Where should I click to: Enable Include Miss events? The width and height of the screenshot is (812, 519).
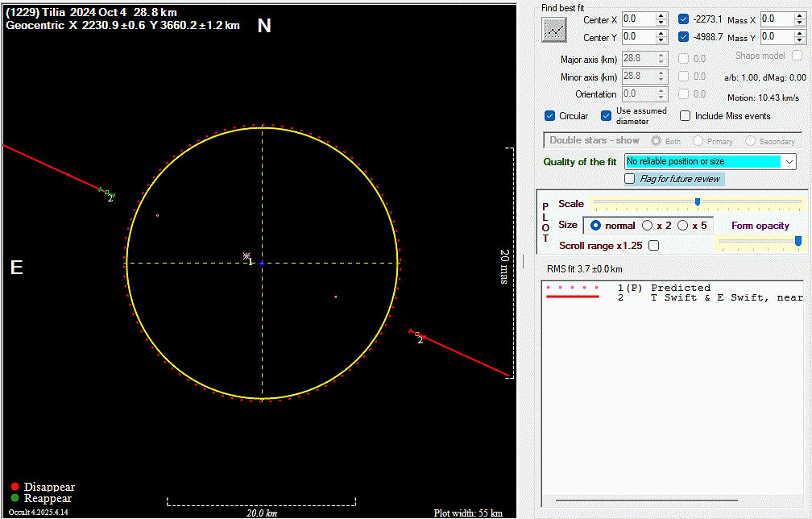(x=686, y=116)
